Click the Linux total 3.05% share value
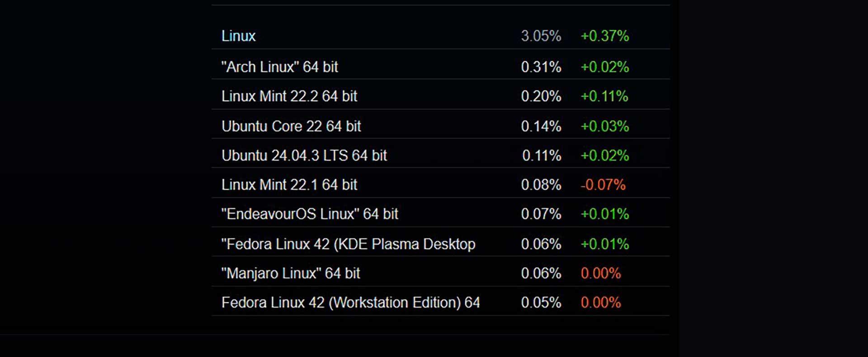Image resolution: width=868 pixels, height=357 pixels. pos(541,36)
